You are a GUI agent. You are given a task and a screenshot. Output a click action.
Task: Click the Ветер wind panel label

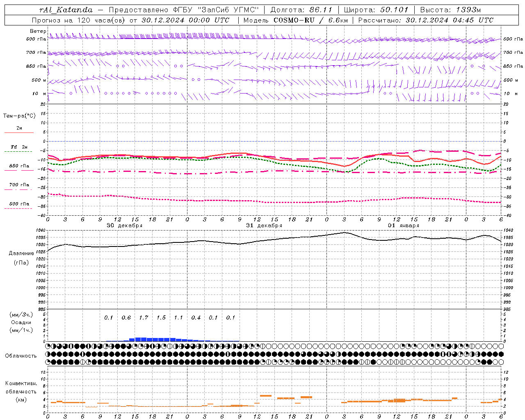(38, 31)
